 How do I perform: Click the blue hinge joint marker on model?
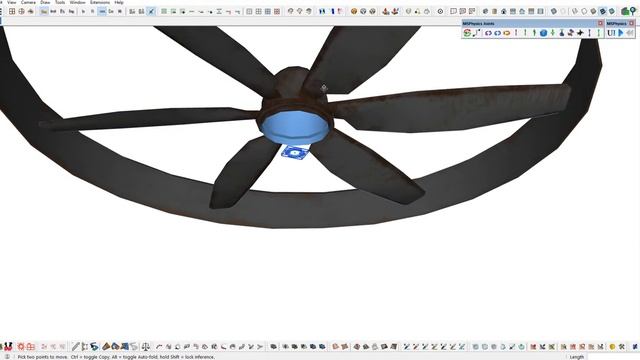[295, 153]
